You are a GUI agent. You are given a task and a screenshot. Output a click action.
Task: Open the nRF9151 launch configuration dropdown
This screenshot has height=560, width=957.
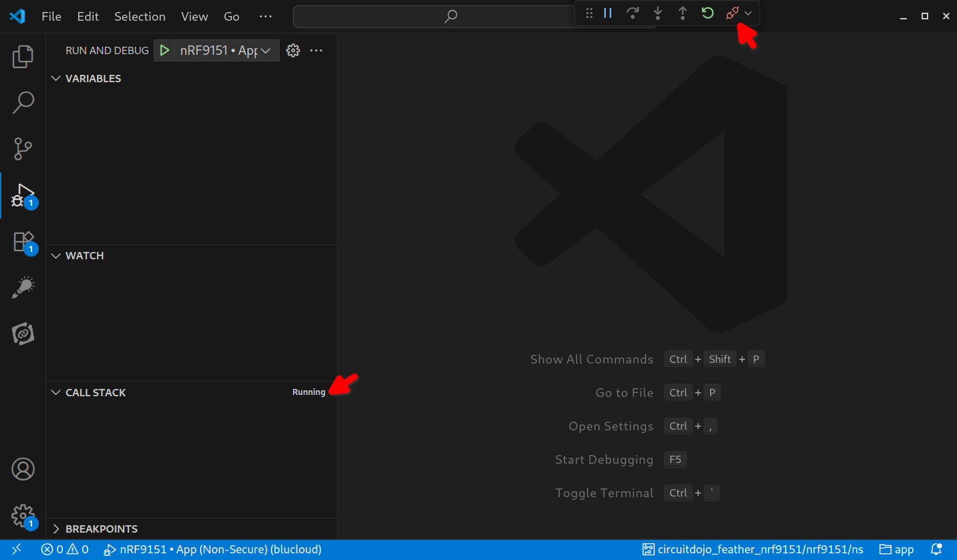[x=227, y=50]
